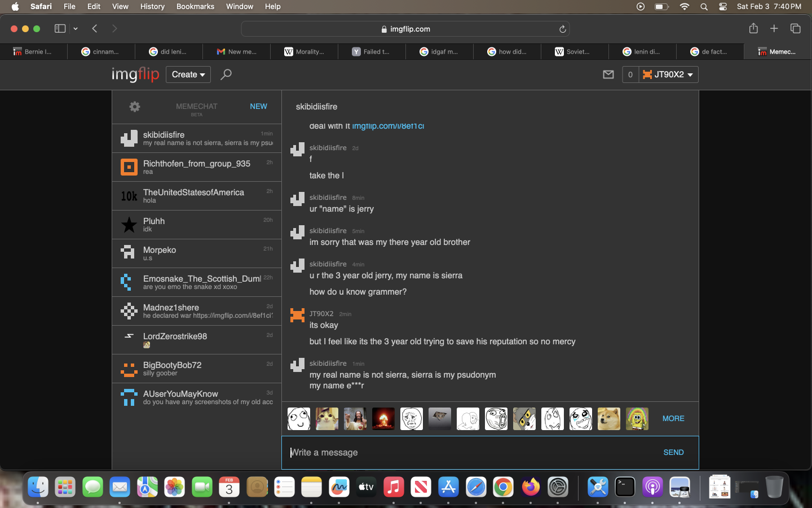Image resolution: width=812 pixels, height=508 pixels.
Task: Insert the cat meme sticker
Action: coord(327,419)
